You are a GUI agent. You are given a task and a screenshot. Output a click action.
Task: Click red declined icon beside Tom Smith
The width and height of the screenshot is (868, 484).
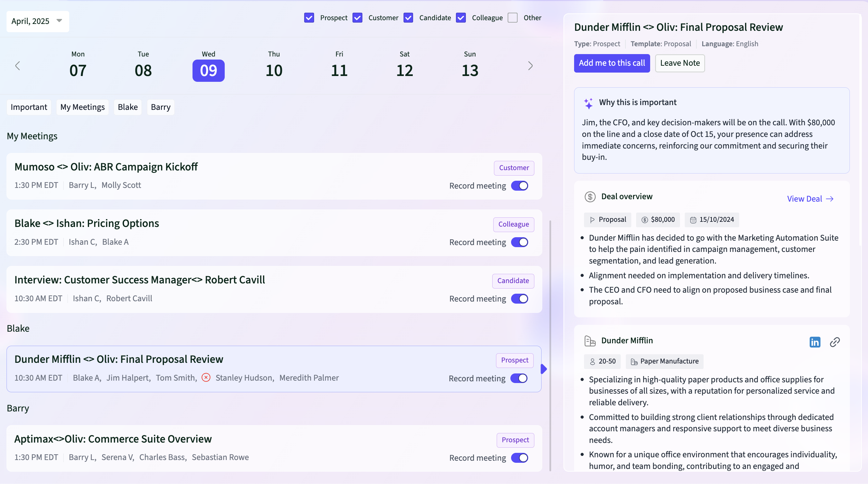[x=206, y=377]
